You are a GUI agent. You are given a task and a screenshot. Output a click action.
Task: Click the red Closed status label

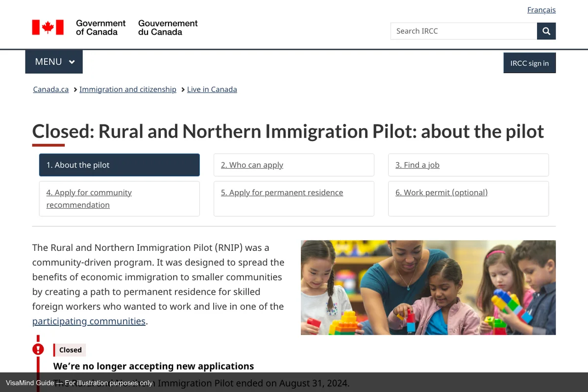(x=70, y=350)
